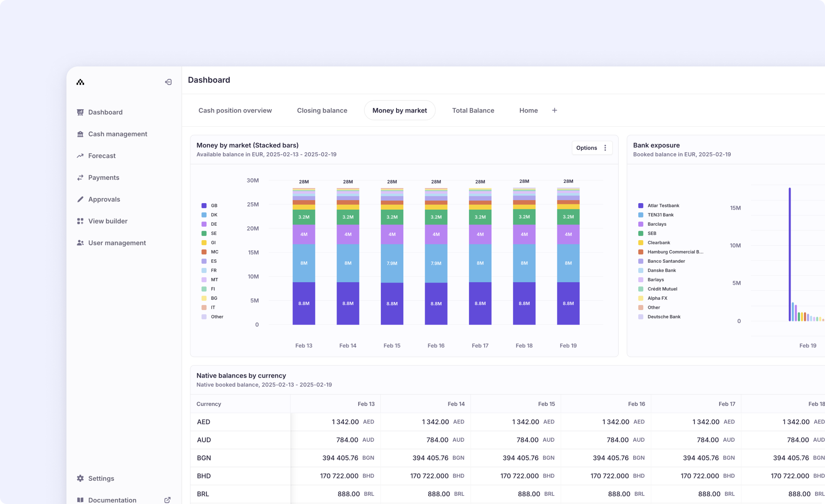The width and height of the screenshot is (825, 504).
Task: Open the Documentation external link icon
Action: (167, 500)
